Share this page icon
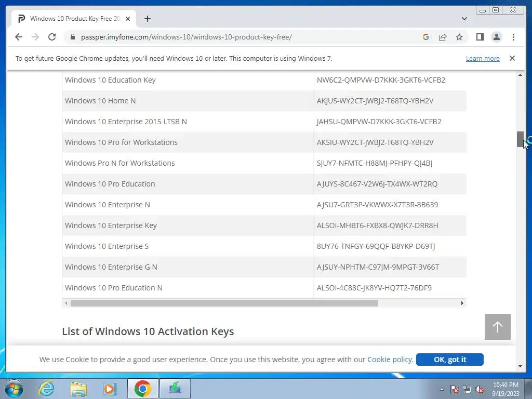The image size is (532, 399). point(443,37)
